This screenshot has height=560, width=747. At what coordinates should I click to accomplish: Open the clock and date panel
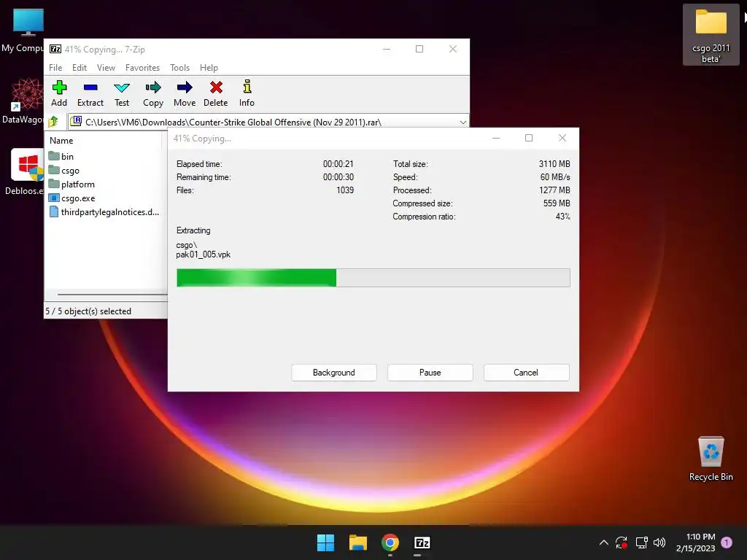[x=695, y=542]
